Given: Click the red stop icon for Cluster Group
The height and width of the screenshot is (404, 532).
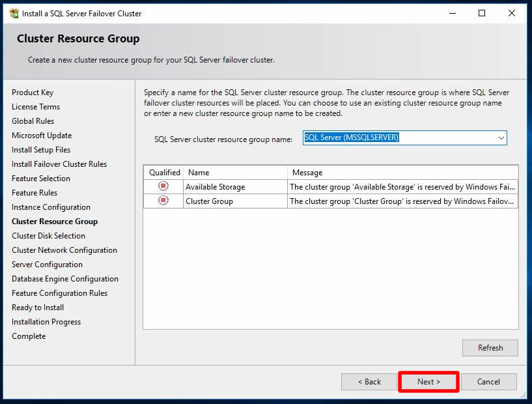Looking at the screenshot, I should [x=163, y=201].
